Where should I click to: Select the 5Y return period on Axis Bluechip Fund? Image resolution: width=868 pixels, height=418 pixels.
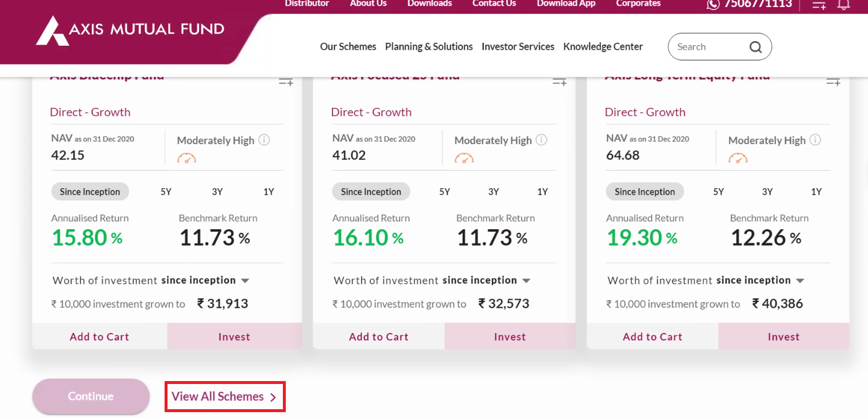pos(166,191)
